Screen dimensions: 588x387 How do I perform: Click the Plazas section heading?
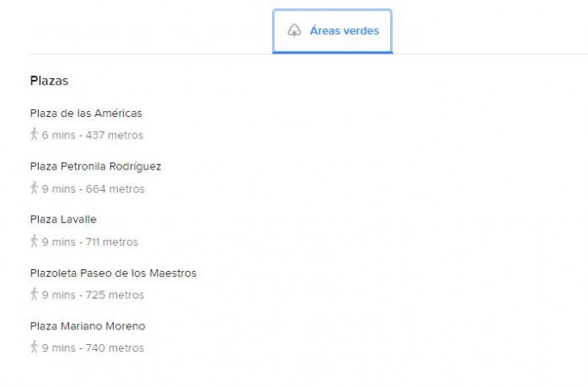49,81
